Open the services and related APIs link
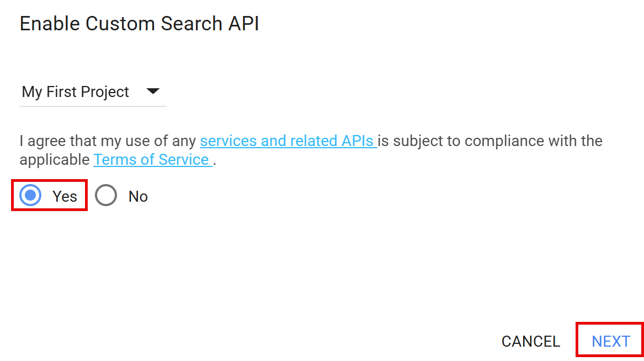 (x=287, y=141)
